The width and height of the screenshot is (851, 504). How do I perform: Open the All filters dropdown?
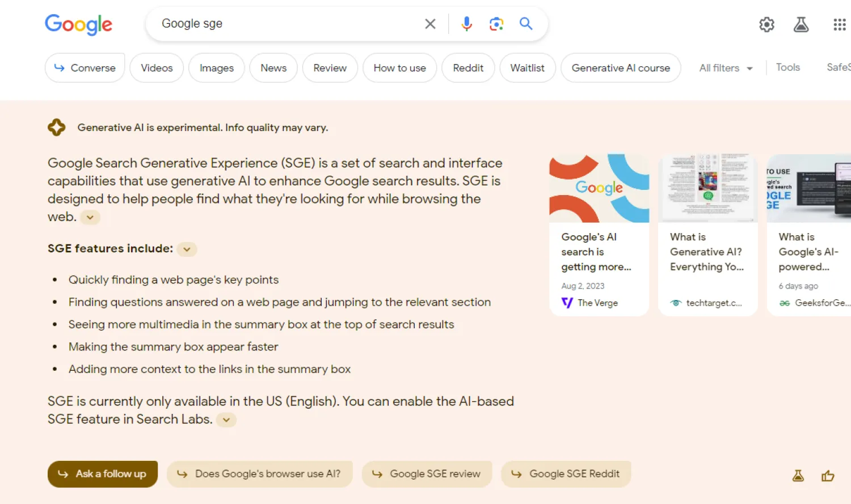click(726, 68)
